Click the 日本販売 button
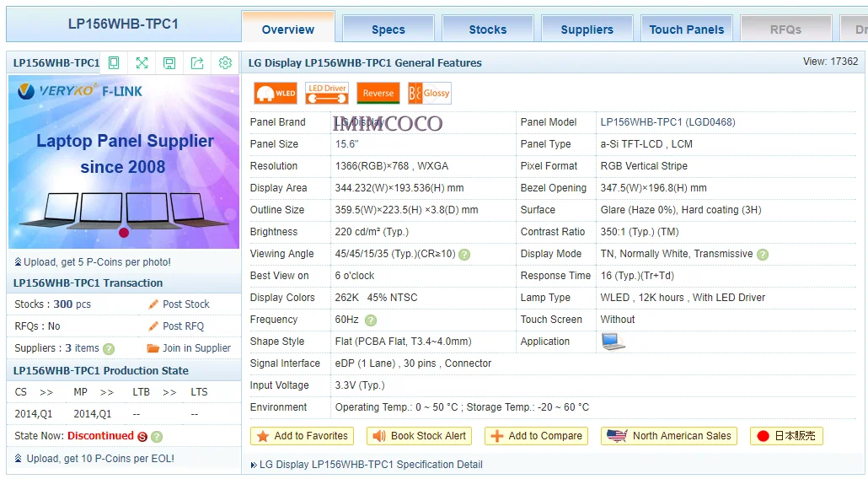This screenshot has height=479, width=868. coord(786,436)
